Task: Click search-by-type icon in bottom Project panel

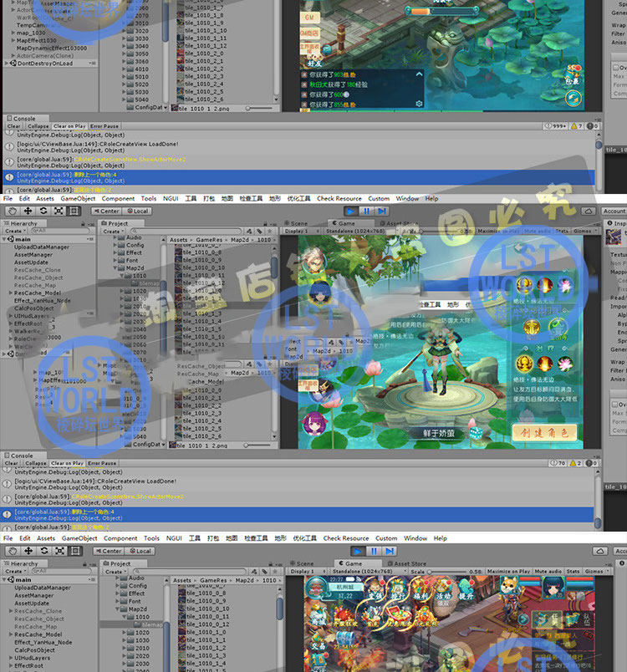Action: point(254,572)
